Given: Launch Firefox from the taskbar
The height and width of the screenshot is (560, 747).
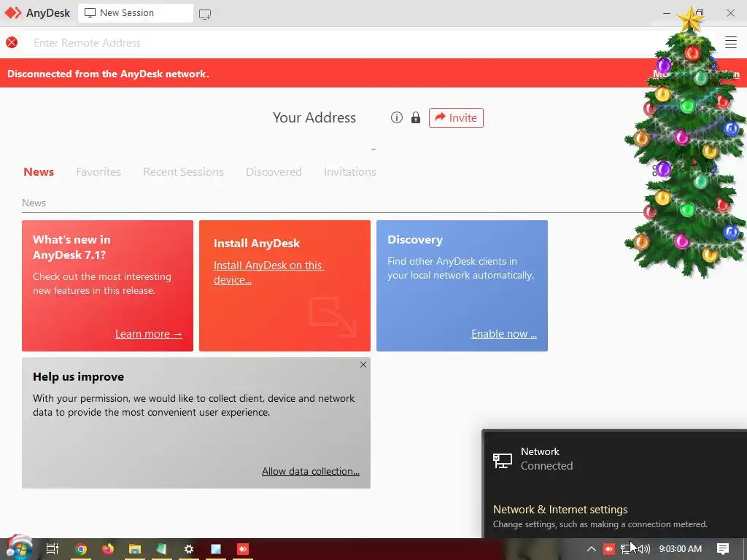Looking at the screenshot, I should 108,549.
